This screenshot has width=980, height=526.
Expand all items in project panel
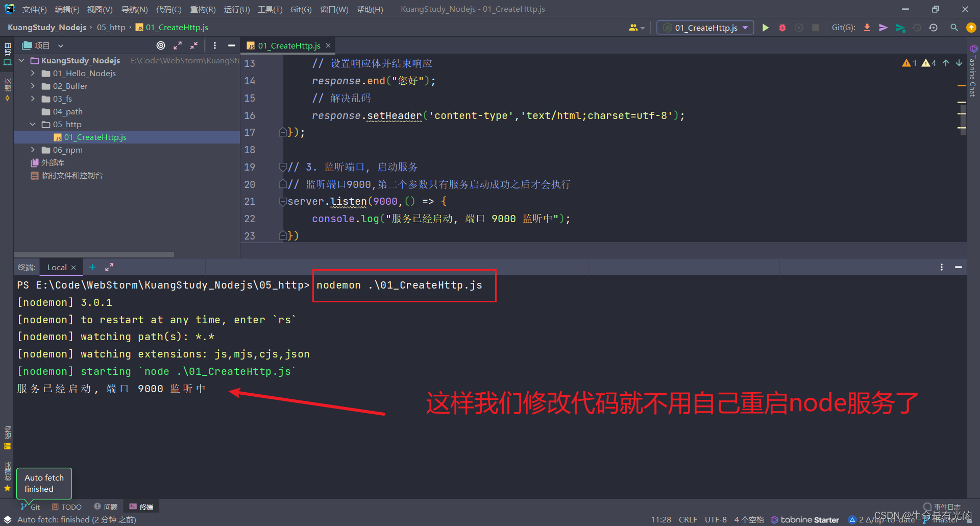click(178, 45)
